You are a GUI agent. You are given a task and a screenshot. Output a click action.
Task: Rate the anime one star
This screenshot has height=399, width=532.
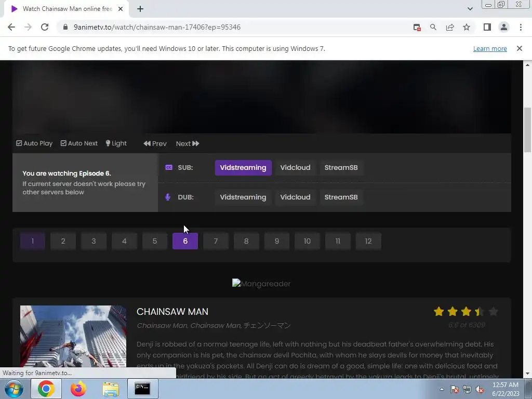tap(438, 312)
